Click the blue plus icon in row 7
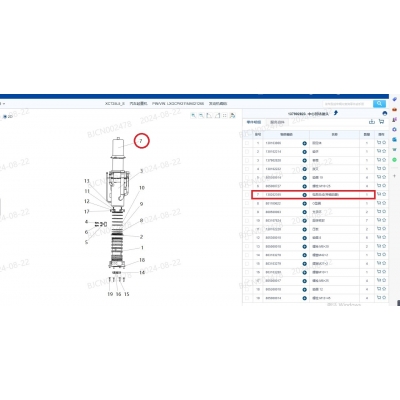 click(x=304, y=195)
